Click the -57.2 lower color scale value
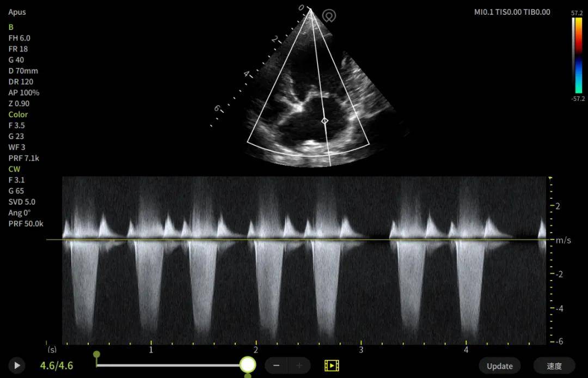The image size is (588, 378). 578,99
